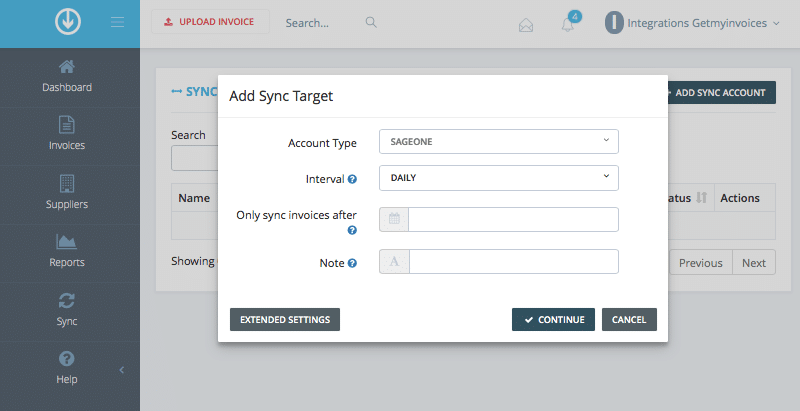Toggle the hamburger menu icon
Viewport: 800px width, 411px height.
117,22
